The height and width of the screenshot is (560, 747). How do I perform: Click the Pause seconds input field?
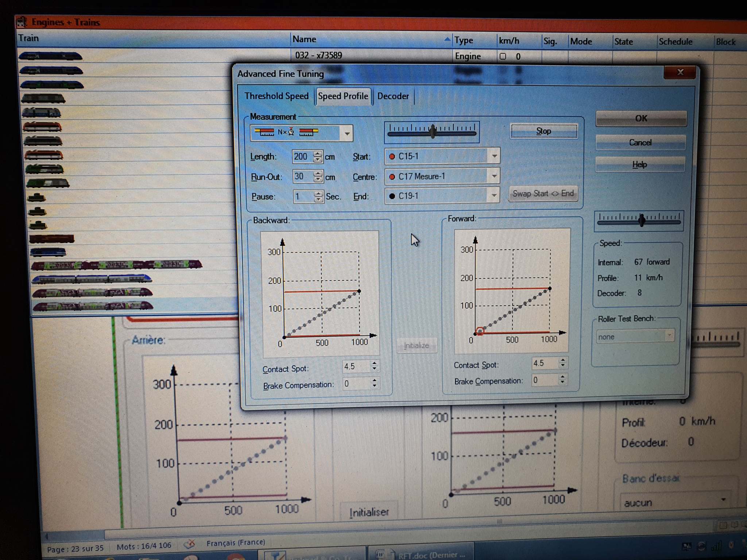pyautogui.click(x=303, y=197)
